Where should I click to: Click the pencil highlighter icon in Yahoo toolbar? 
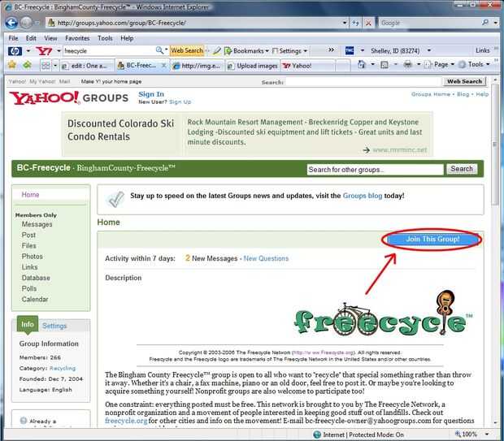click(x=217, y=50)
